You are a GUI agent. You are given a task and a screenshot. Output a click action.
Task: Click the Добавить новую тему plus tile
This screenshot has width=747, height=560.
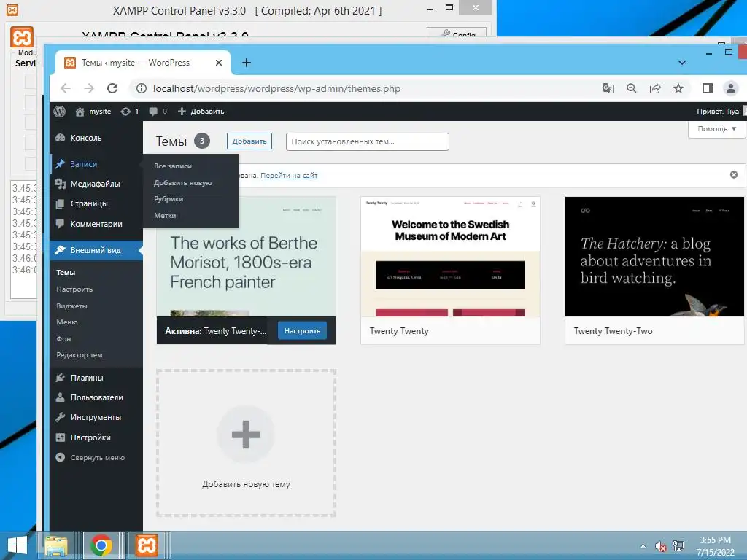246,443
